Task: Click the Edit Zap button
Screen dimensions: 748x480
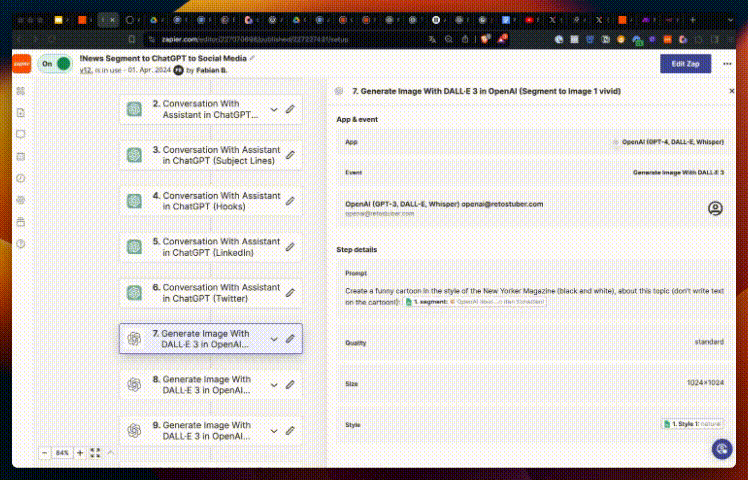Action: coord(685,63)
